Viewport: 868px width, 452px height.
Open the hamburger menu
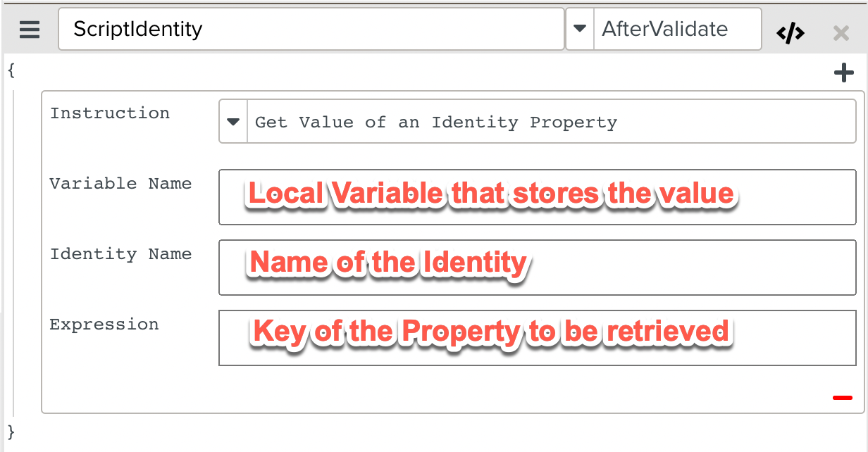[x=28, y=30]
